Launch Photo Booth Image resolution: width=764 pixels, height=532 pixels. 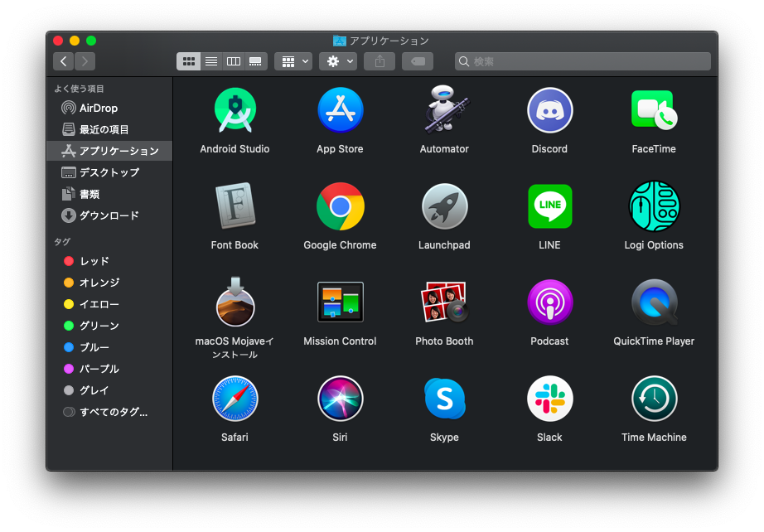coord(444,302)
